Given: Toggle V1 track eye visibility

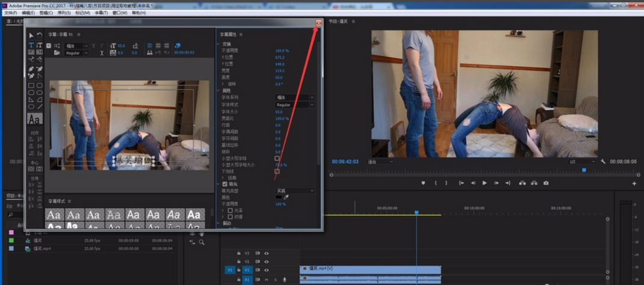Looking at the screenshot, I should tap(267, 270).
